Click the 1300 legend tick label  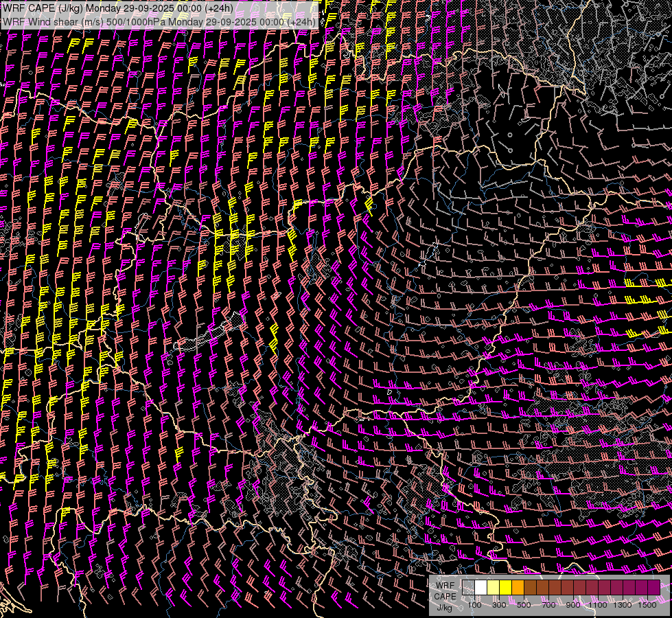tap(623, 605)
